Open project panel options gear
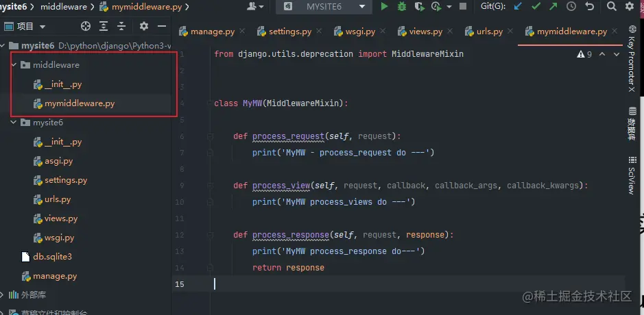Image resolution: width=644 pixels, height=315 pixels. pyautogui.click(x=144, y=27)
